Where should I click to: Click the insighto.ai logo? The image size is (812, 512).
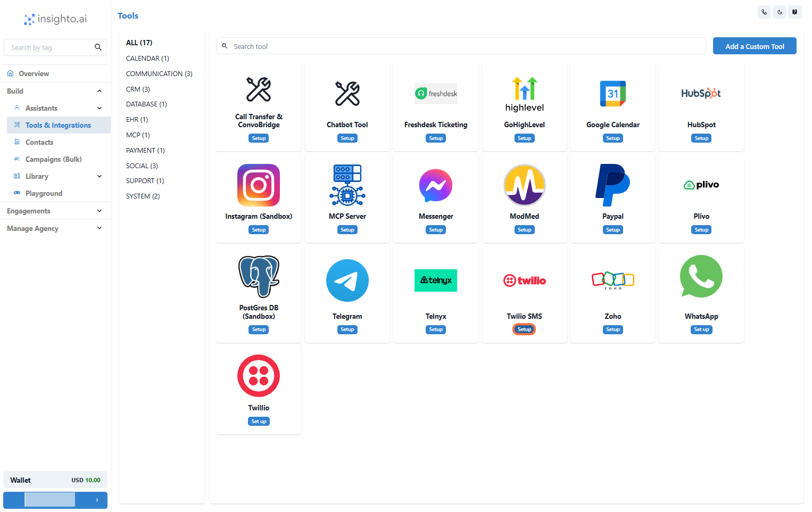[x=55, y=19]
